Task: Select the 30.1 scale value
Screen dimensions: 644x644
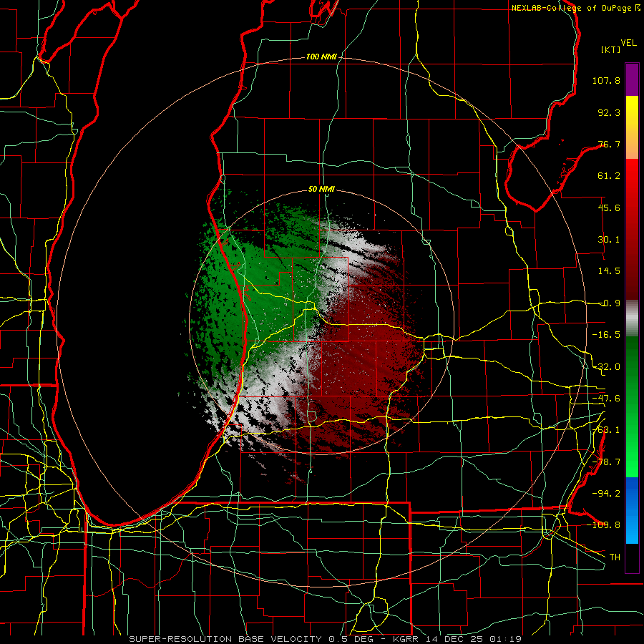Action: [609, 240]
